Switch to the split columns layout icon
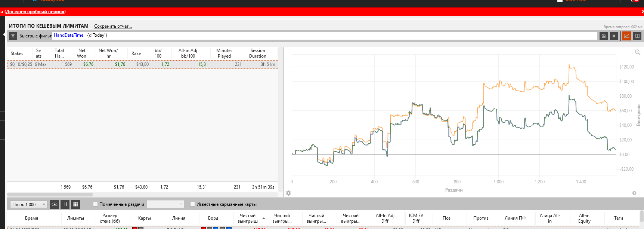 pos(637,36)
